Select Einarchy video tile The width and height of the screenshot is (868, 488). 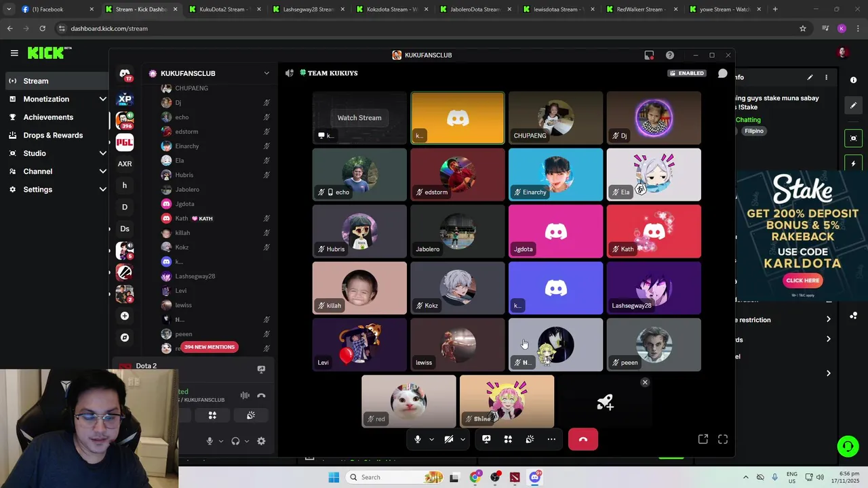(x=555, y=175)
